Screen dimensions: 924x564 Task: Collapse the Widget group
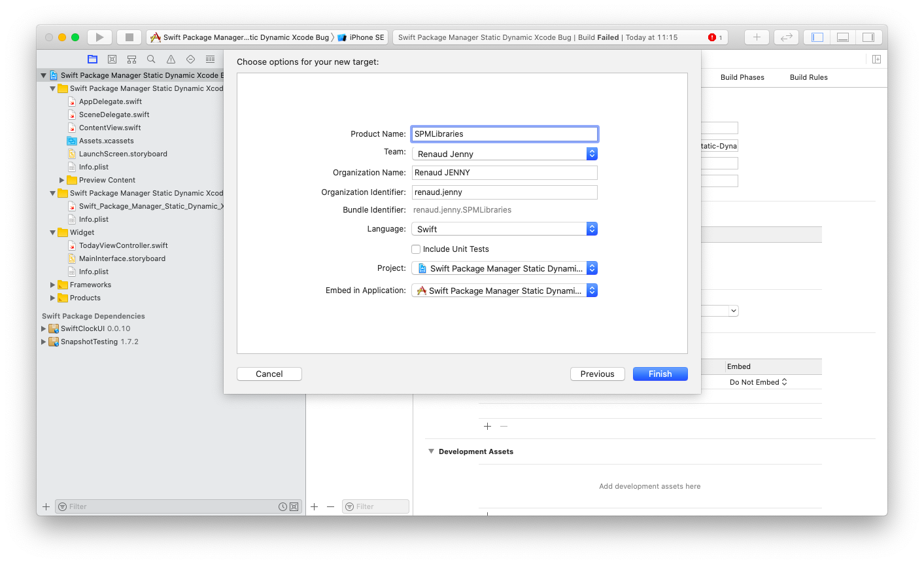click(x=52, y=232)
